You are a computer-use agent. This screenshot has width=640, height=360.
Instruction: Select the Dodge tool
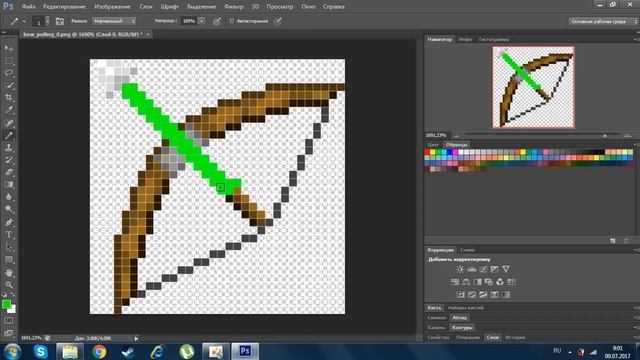[x=9, y=209]
